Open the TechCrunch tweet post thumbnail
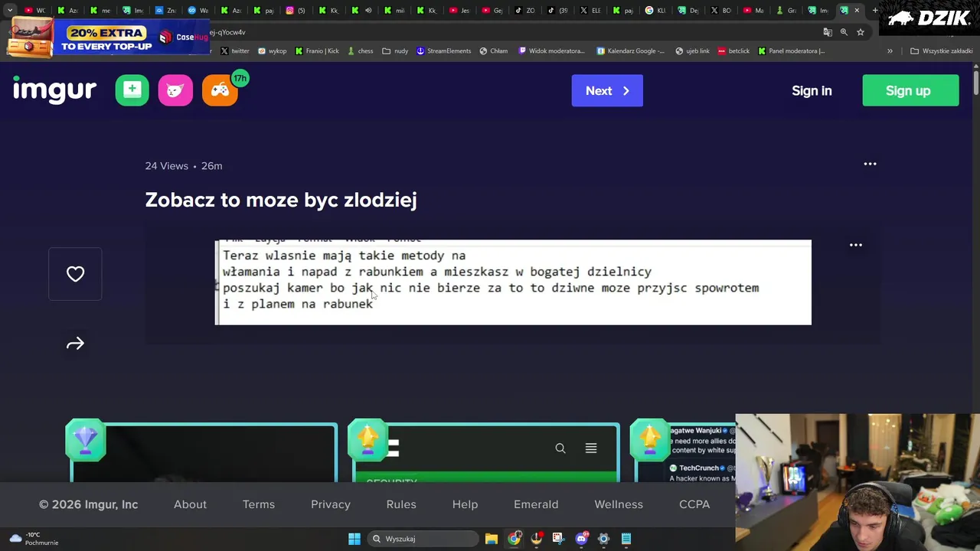The image size is (980, 551). (x=683, y=452)
